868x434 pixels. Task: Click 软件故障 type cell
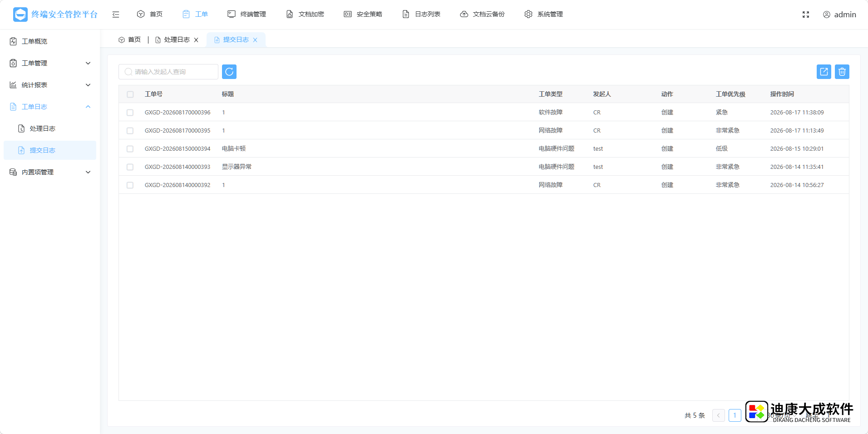click(x=551, y=112)
